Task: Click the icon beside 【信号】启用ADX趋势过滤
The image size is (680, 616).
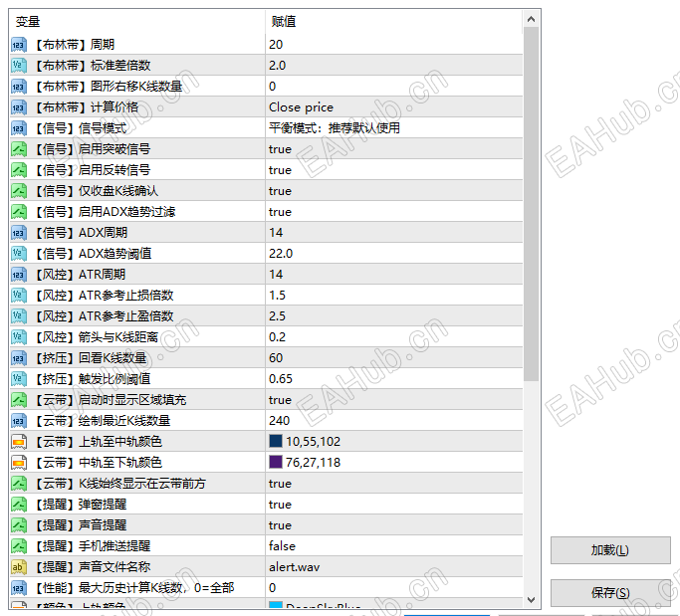Action: pyautogui.click(x=19, y=212)
